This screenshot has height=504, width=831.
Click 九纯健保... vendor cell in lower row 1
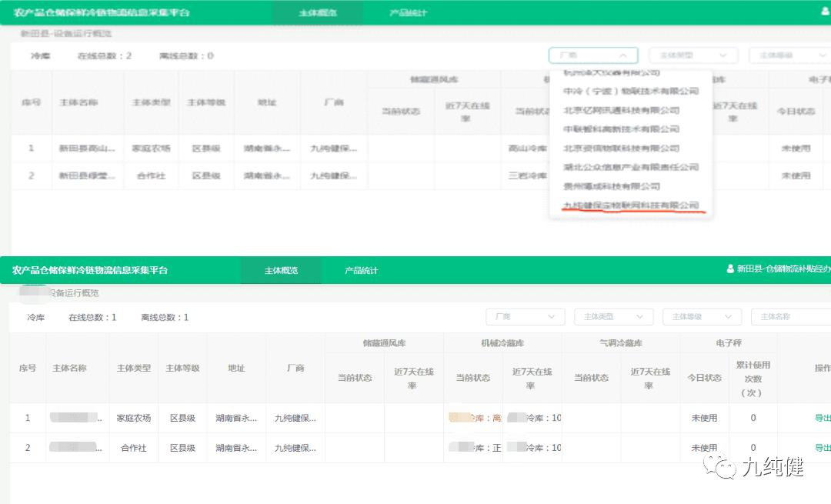(x=295, y=418)
